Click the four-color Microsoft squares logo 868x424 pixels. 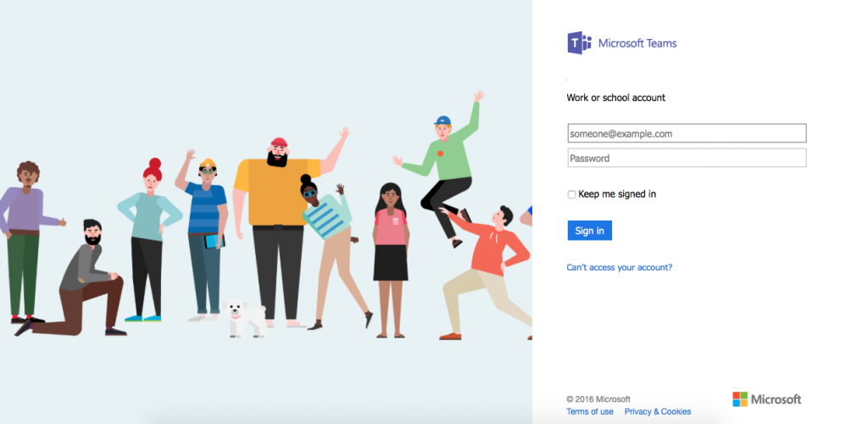(x=740, y=399)
